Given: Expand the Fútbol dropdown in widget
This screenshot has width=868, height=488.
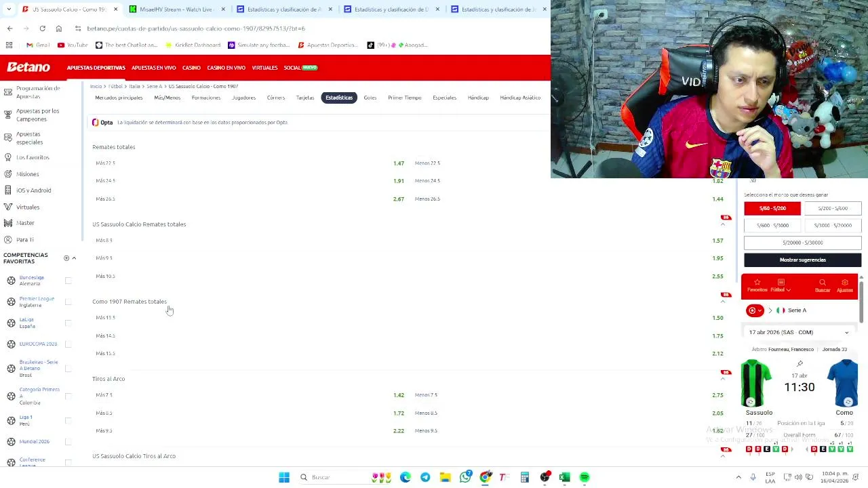Looking at the screenshot, I should click(x=780, y=286).
